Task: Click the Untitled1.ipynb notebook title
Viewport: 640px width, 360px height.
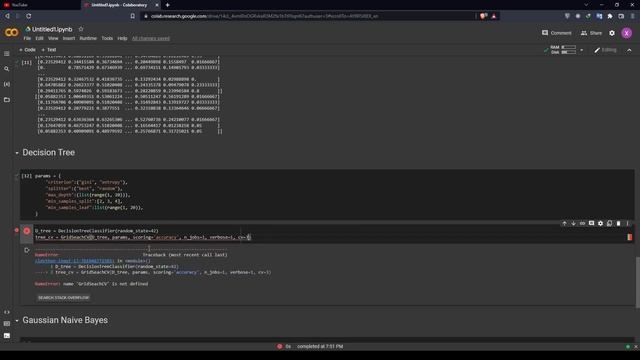Action: pyautogui.click(x=52, y=29)
